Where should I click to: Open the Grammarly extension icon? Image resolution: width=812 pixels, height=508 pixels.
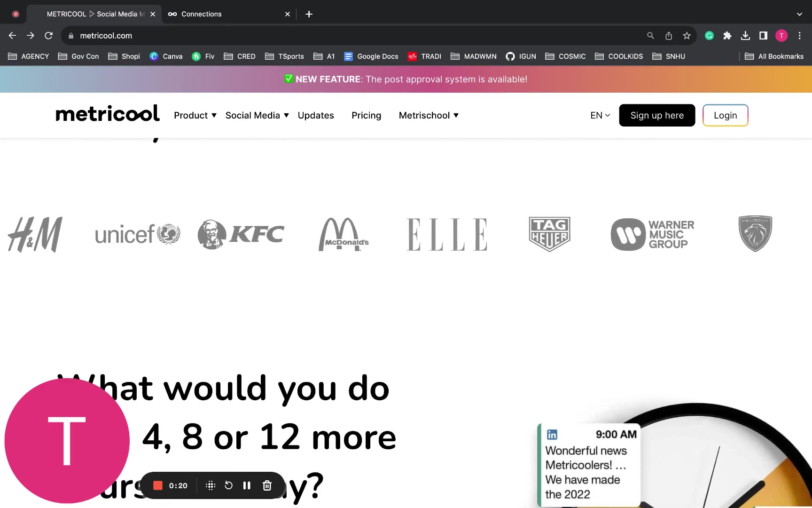point(709,35)
